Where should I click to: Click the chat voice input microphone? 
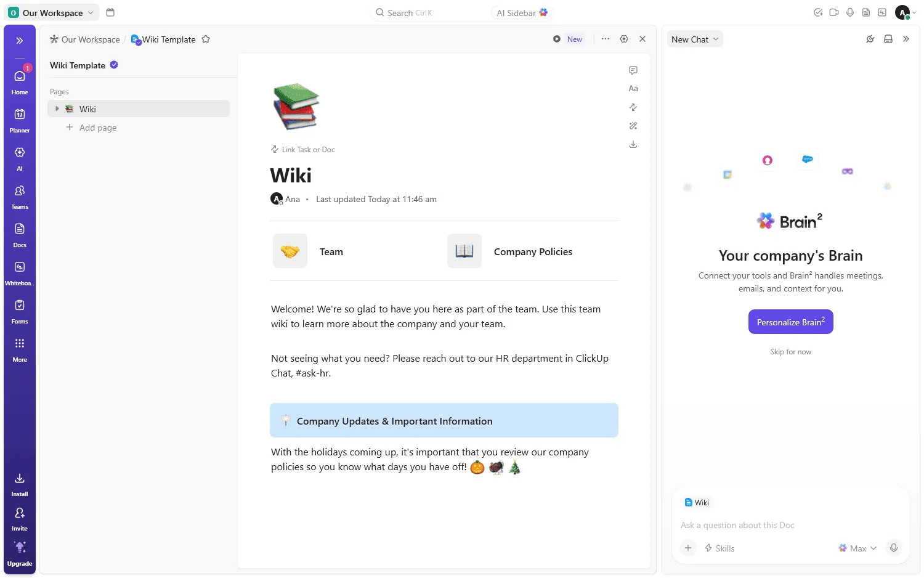(x=894, y=548)
